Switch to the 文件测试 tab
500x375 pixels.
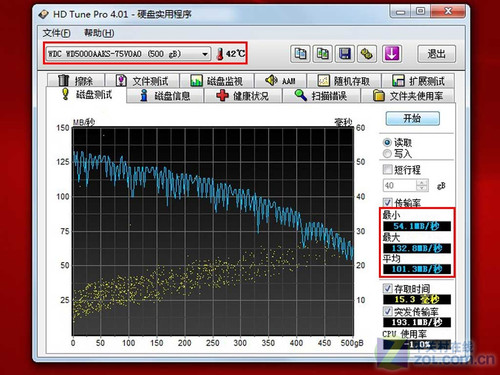(x=143, y=81)
